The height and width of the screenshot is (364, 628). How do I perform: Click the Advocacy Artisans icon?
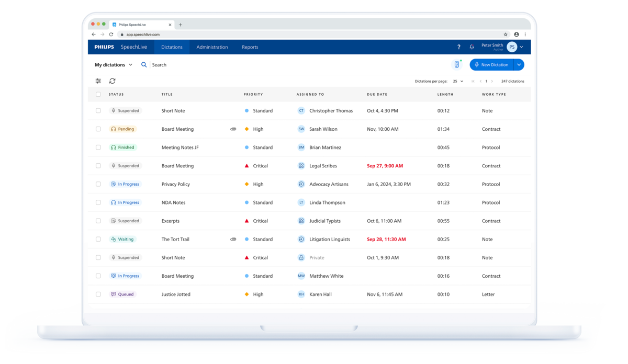301,184
